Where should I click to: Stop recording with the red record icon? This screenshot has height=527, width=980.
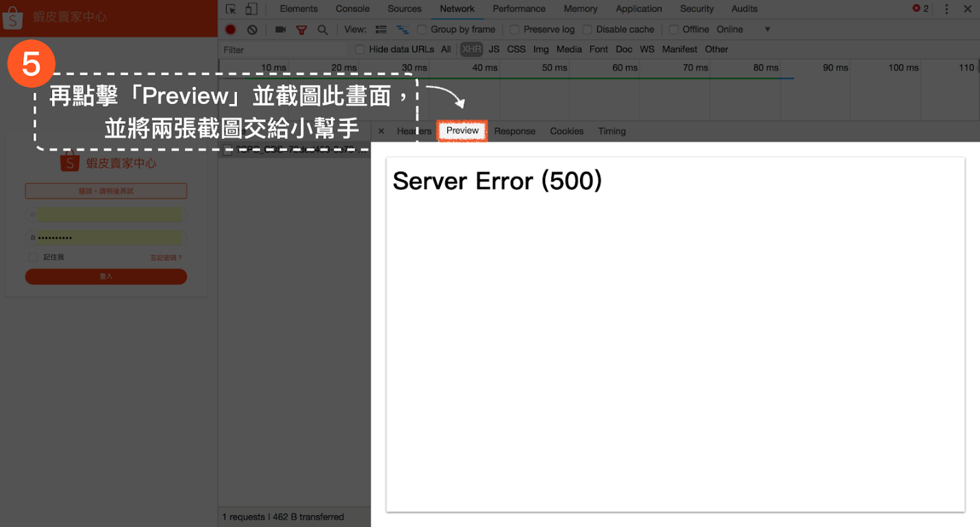pyautogui.click(x=231, y=29)
